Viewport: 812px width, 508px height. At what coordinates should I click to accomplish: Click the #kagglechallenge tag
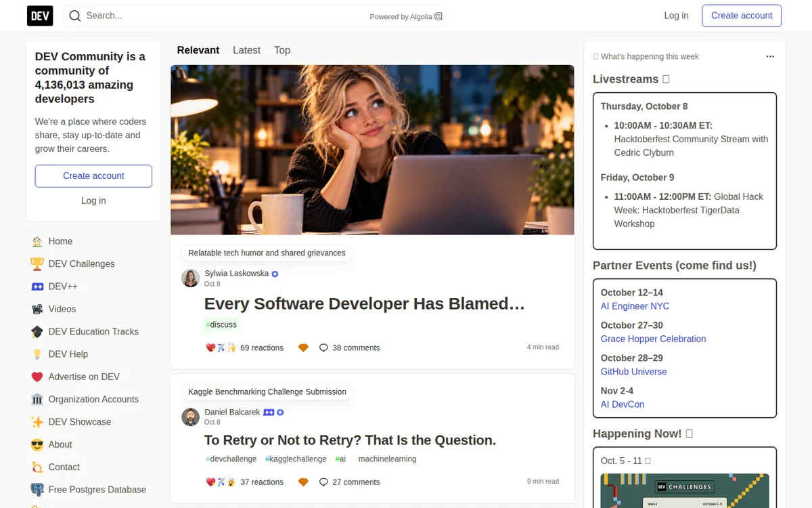tap(296, 459)
